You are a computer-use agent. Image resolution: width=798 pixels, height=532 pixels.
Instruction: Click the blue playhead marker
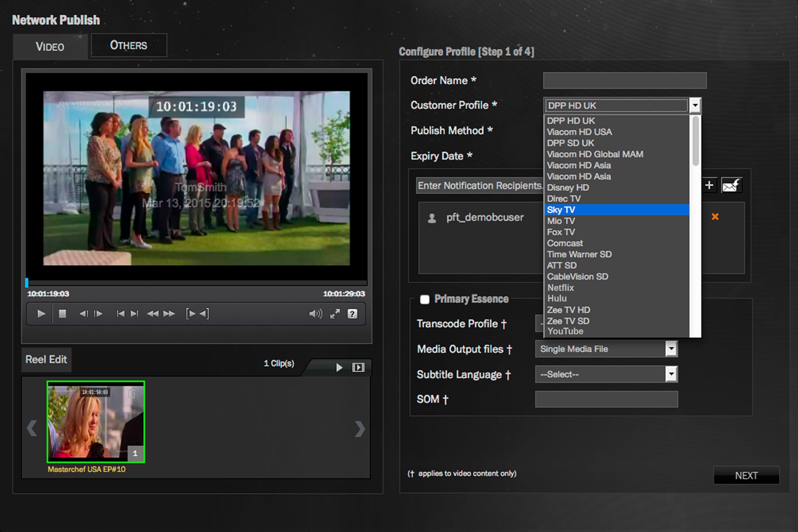click(27, 282)
